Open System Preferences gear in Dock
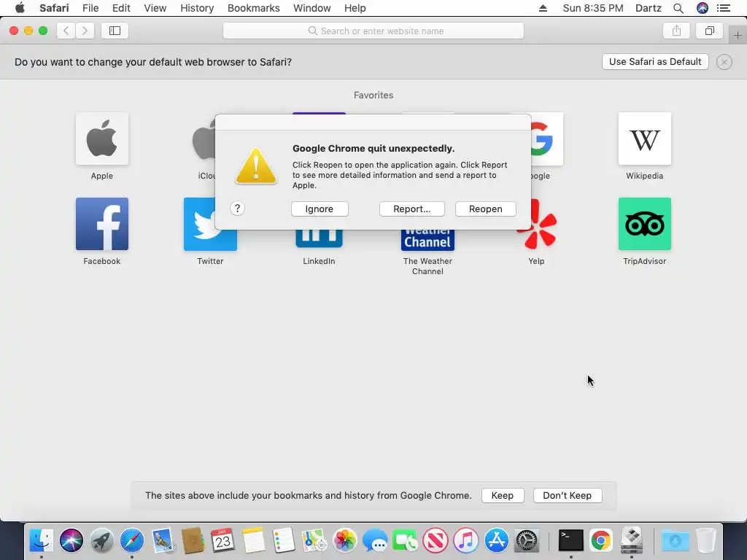Screen dimensions: 747x560 tap(527, 540)
